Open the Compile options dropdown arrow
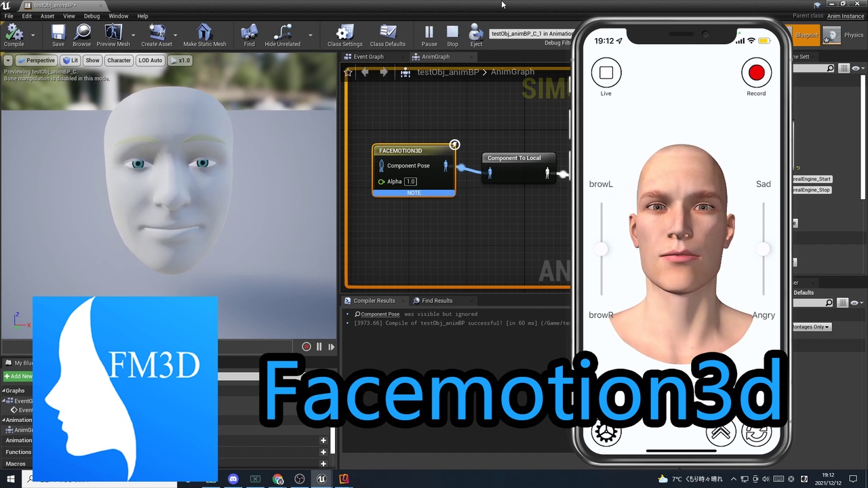This screenshot has height=488, width=868. tap(33, 35)
